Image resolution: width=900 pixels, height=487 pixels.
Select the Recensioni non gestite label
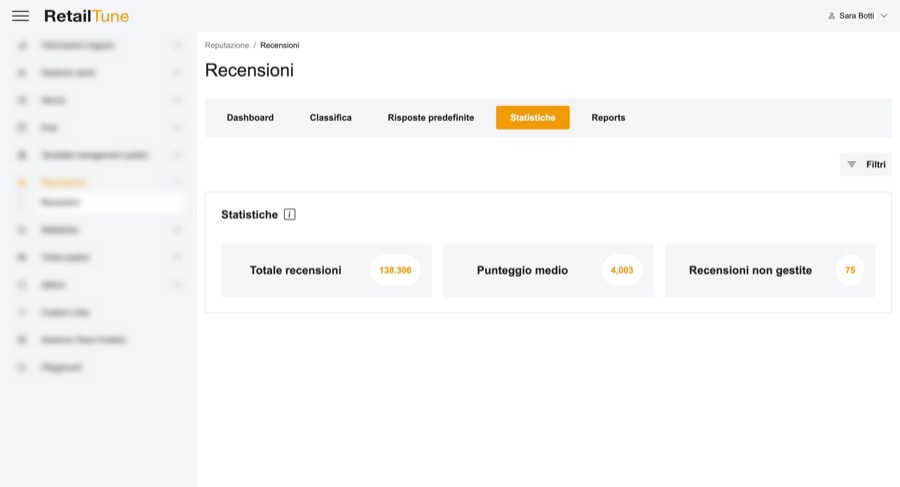pos(750,270)
